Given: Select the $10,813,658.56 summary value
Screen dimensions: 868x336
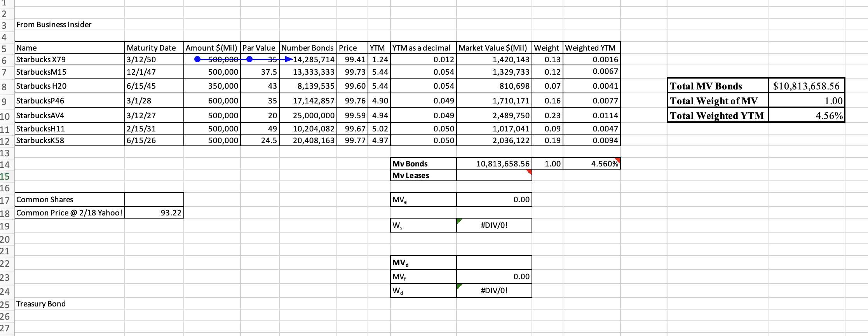Looking at the screenshot, I should click(x=806, y=86).
